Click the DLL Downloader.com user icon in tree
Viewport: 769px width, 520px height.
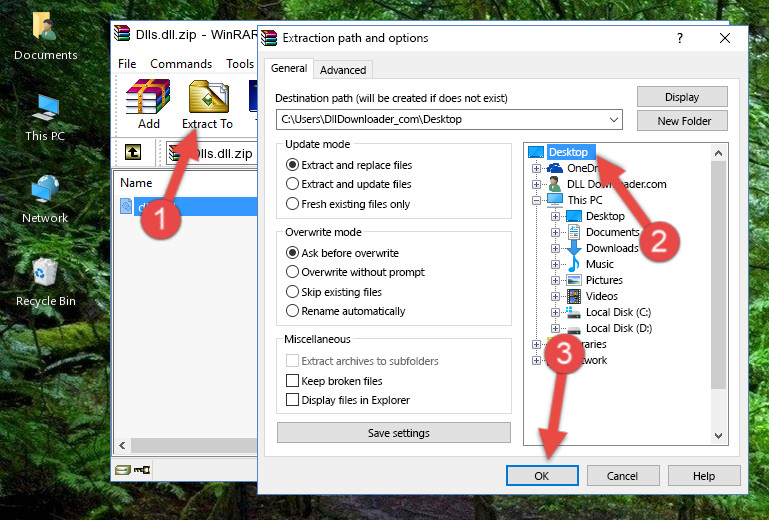pos(555,184)
